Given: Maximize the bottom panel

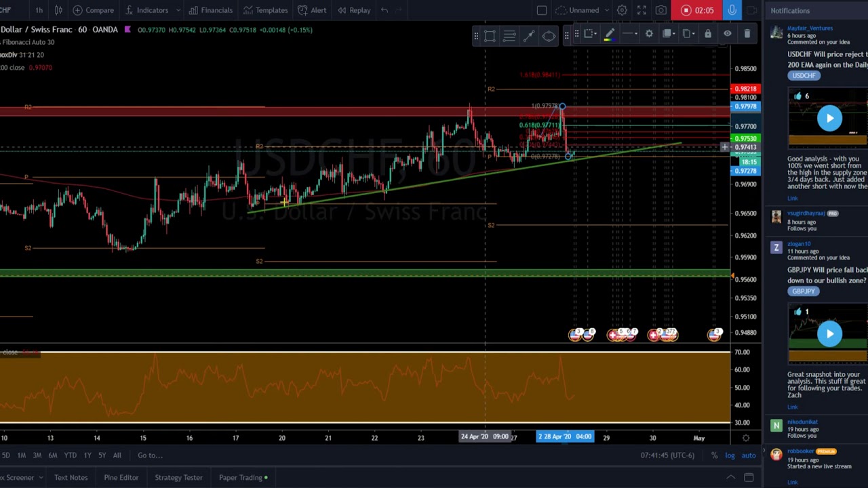Looking at the screenshot, I should tap(749, 477).
